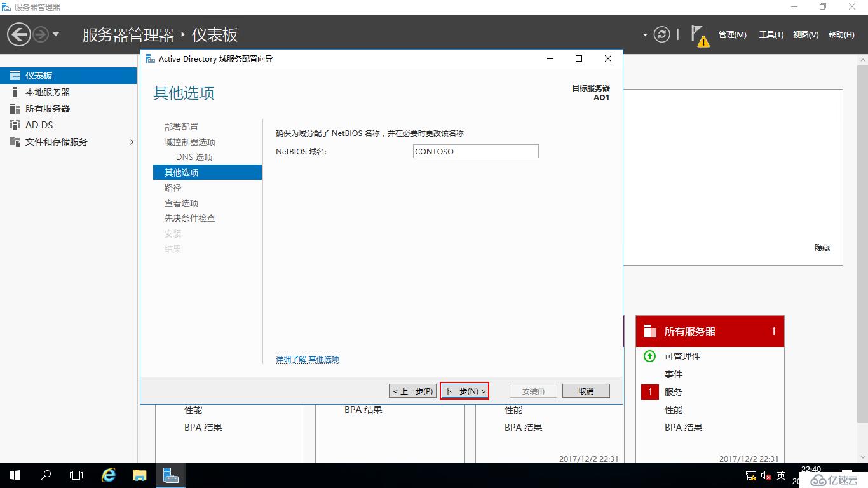Click the 所有服务器 tile icon
Screen dimensions: 868x488
point(650,331)
